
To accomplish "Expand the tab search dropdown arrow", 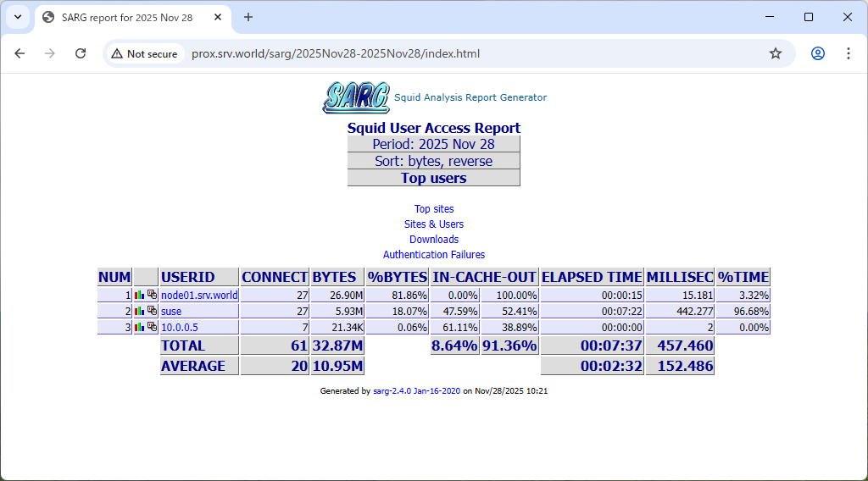I will pyautogui.click(x=18, y=17).
